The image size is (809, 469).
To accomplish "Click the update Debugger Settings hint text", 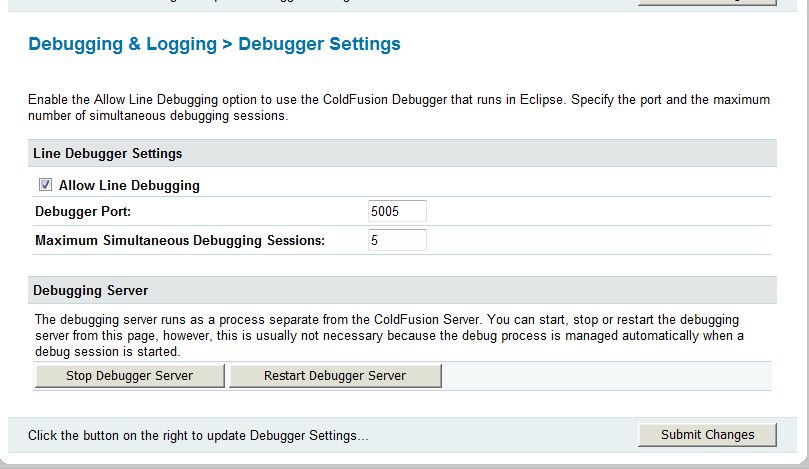I will point(198,435).
